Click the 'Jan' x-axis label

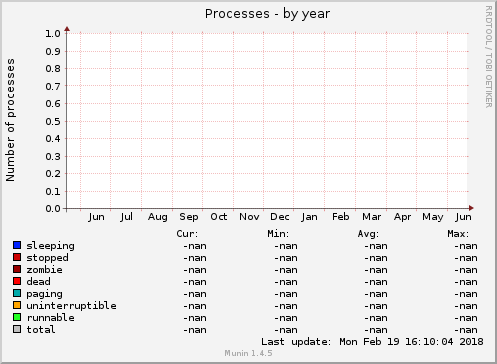(x=309, y=217)
